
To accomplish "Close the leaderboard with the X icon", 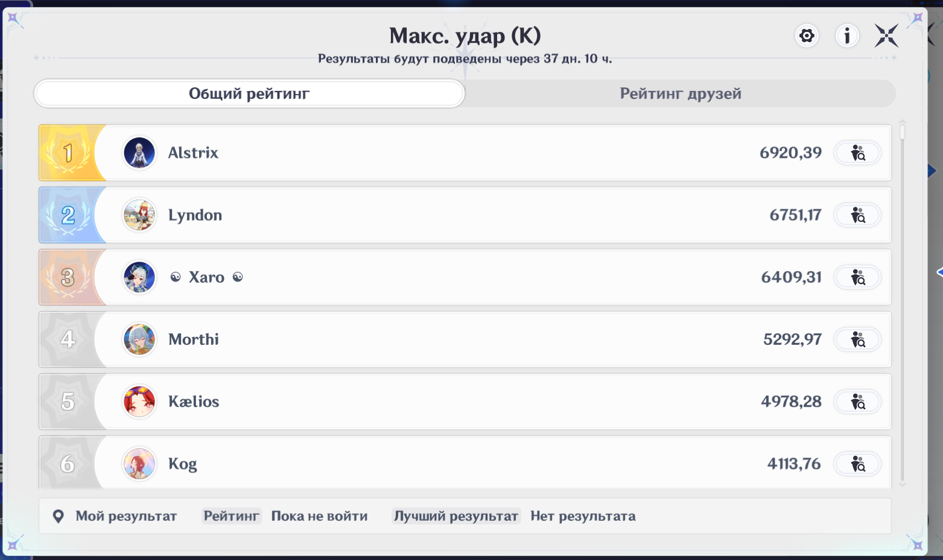I will pyautogui.click(x=887, y=36).
